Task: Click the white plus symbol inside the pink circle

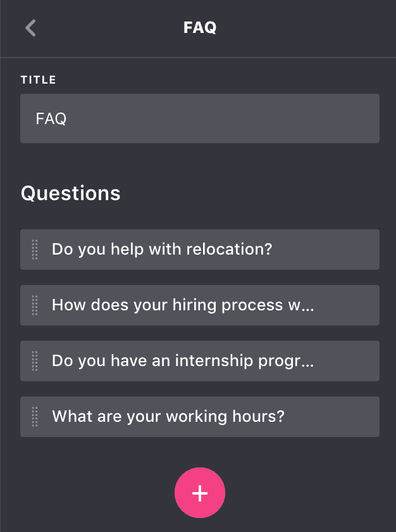Action: (x=200, y=493)
